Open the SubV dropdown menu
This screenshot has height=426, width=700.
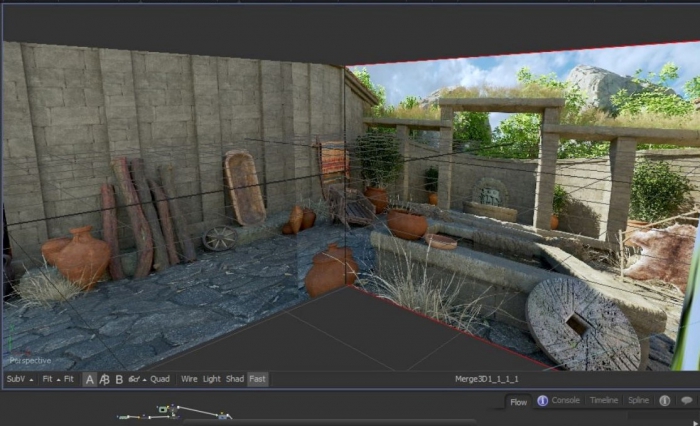point(19,379)
